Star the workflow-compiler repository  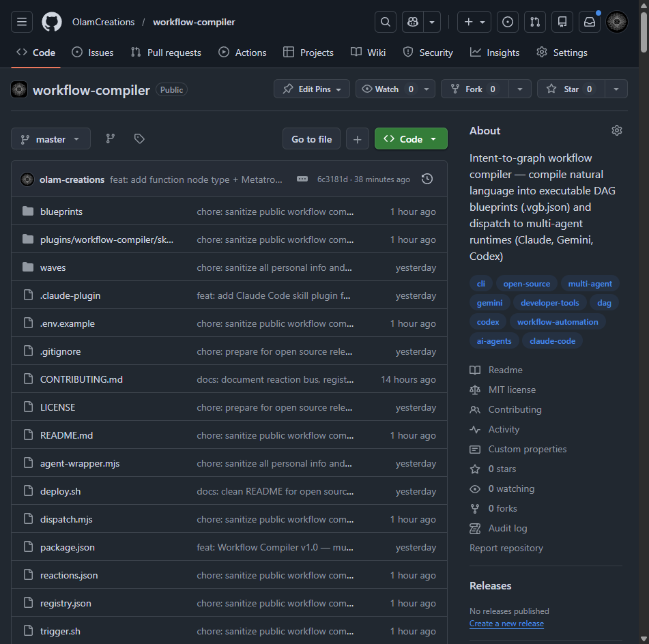571,89
